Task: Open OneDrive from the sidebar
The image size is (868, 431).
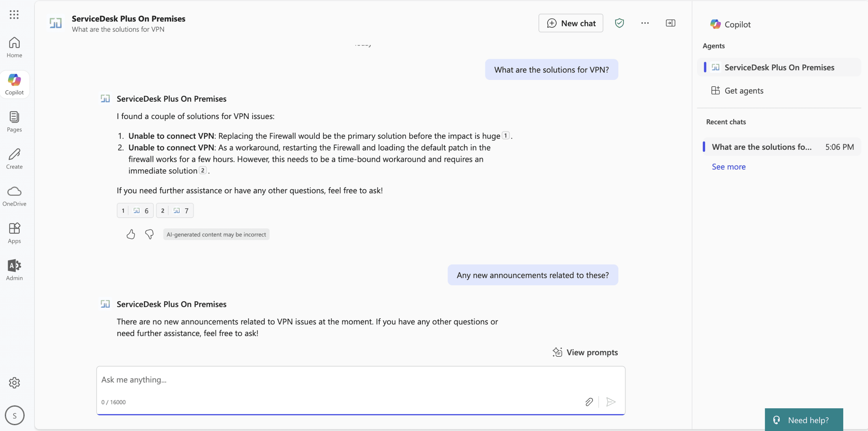Action: [x=14, y=196]
